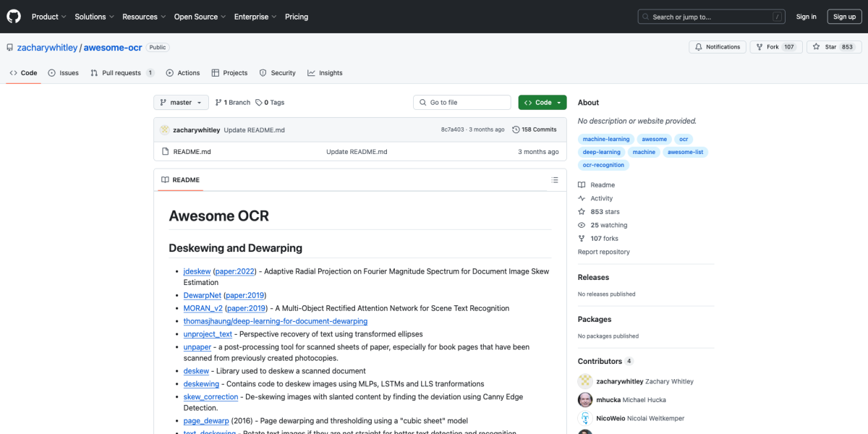Click the Readme book icon in the sidebar
Screen dimensions: 868x434
click(581, 184)
